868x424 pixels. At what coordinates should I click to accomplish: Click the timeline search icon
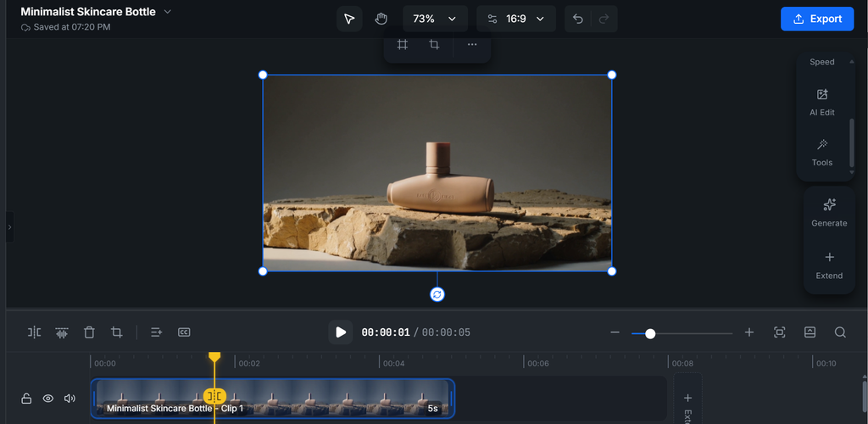pos(840,332)
